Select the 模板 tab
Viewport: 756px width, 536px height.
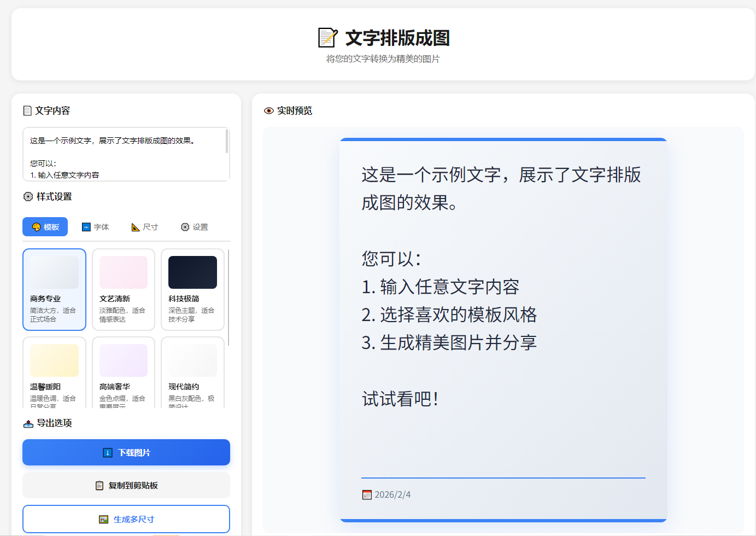45,227
